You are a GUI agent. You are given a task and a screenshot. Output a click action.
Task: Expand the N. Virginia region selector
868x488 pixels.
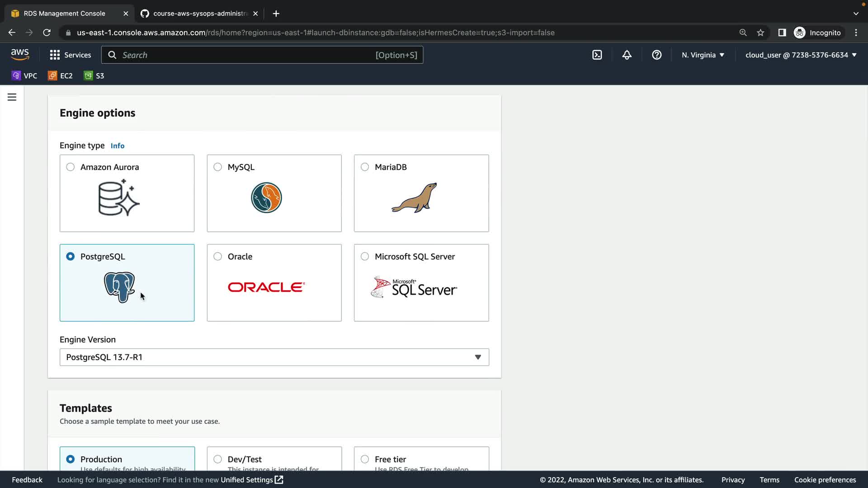[x=703, y=55]
